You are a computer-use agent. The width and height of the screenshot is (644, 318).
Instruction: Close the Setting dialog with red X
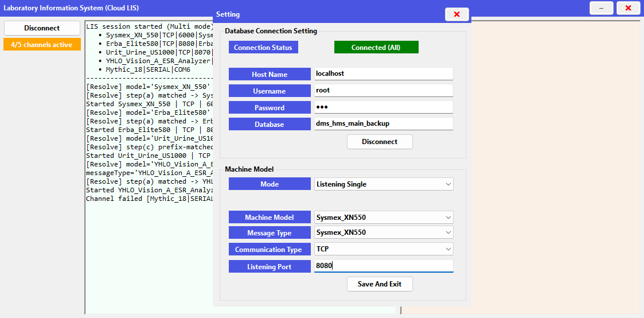pyautogui.click(x=456, y=14)
